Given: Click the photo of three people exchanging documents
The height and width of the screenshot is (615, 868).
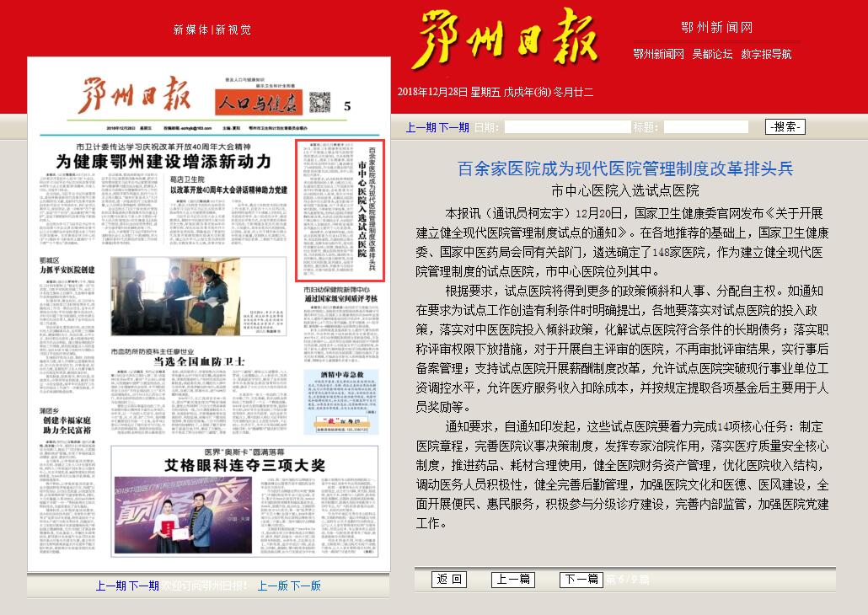Looking at the screenshot, I should tap(175, 297).
